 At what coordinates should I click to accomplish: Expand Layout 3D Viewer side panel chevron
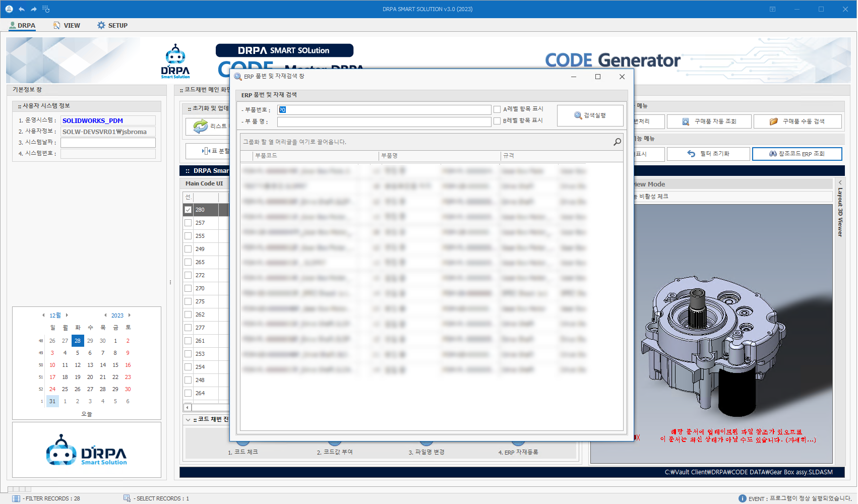click(x=840, y=182)
